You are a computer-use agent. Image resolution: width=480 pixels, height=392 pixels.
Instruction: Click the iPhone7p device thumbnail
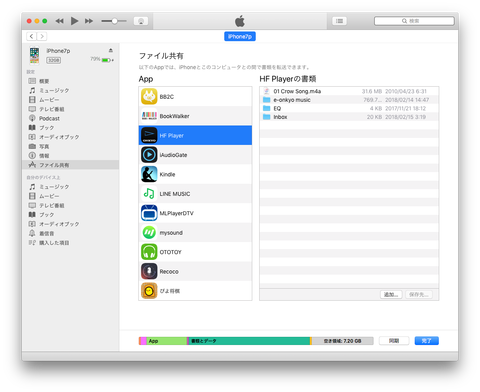34,55
